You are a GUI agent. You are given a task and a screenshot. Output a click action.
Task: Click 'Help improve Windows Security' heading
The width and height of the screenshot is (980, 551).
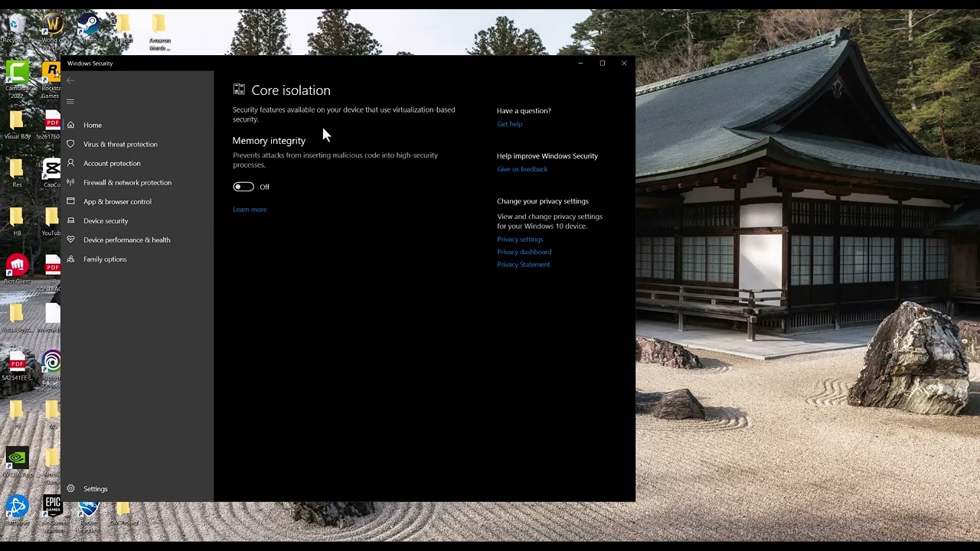coord(547,156)
